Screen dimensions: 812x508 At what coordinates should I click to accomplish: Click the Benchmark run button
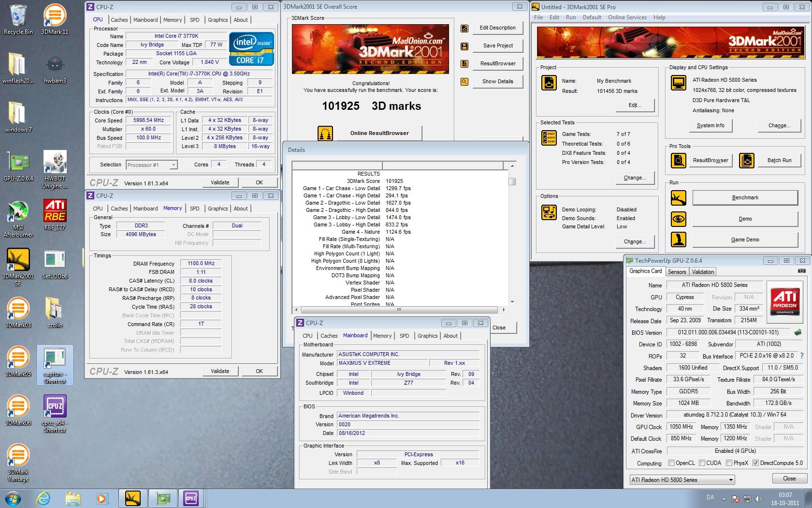pos(745,197)
